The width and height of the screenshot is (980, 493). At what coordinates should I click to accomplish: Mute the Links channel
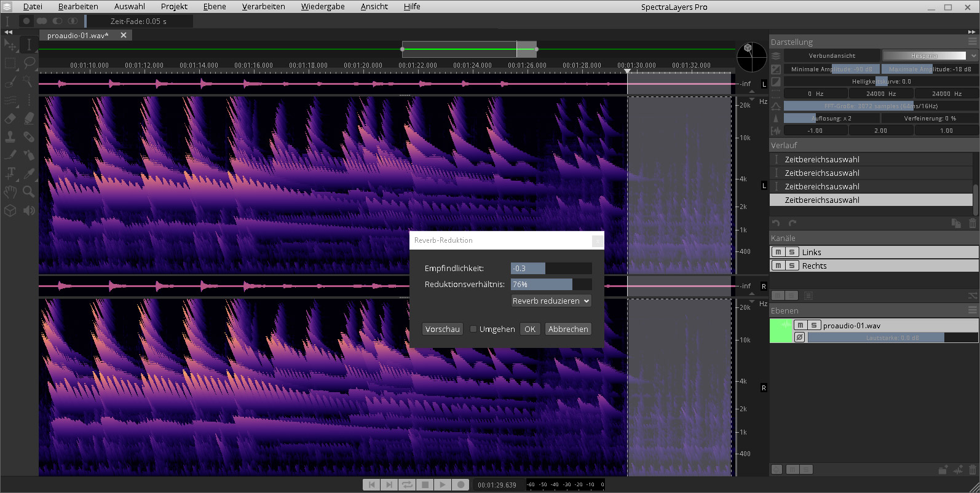tap(778, 252)
